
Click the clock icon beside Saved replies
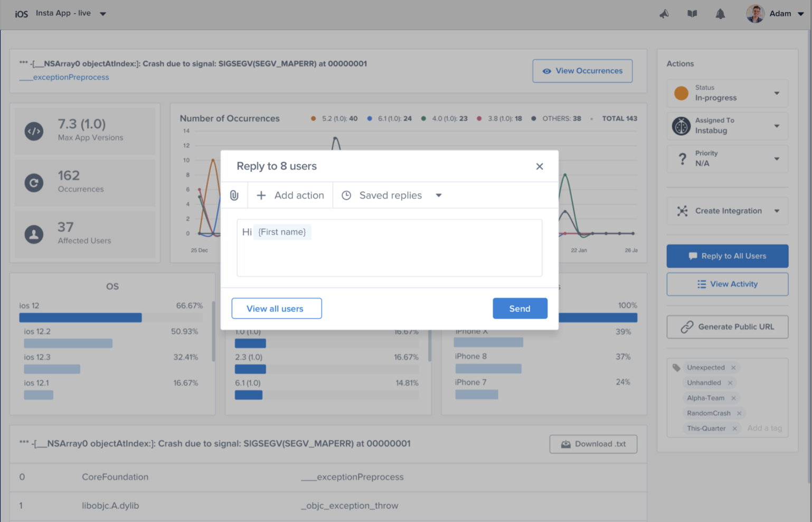coord(346,195)
